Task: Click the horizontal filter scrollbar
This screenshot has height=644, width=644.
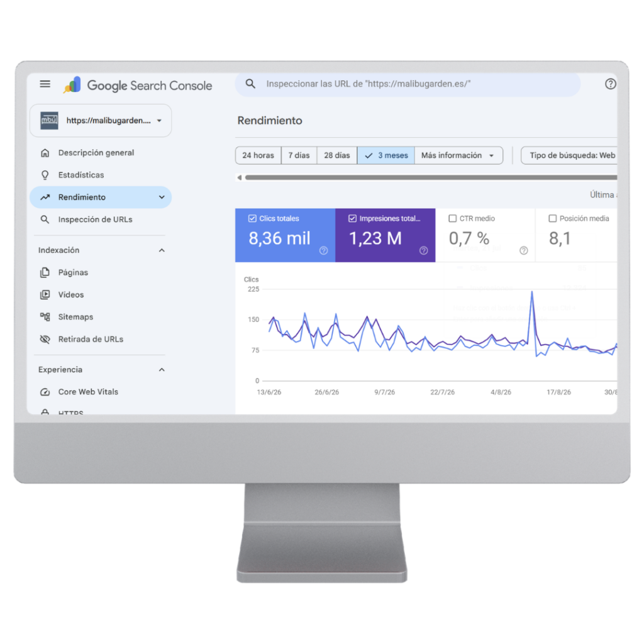Action: point(431,177)
